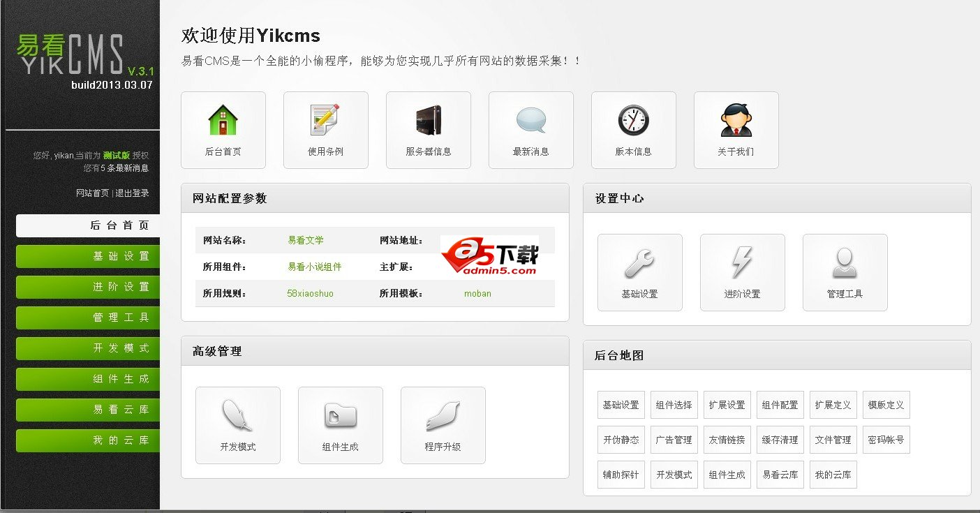This screenshot has width=980, height=513.
Task: Open the 使用条例 notepad icon
Action: pos(326,130)
